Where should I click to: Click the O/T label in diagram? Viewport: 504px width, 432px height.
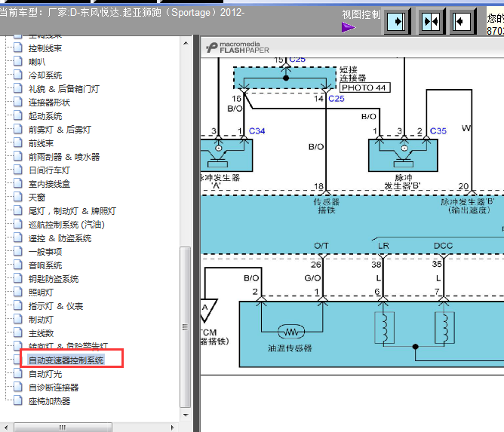click(x=321, y=246)
